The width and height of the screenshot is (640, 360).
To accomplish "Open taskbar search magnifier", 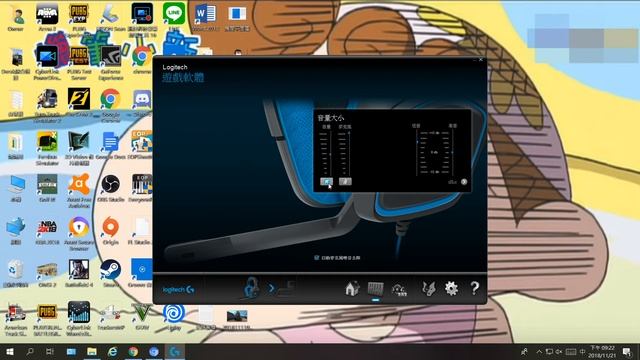I will coord(30,351).
